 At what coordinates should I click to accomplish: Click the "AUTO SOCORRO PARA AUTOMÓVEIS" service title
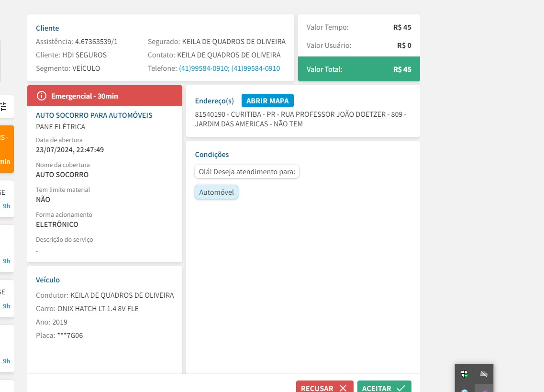pos(94,115)
